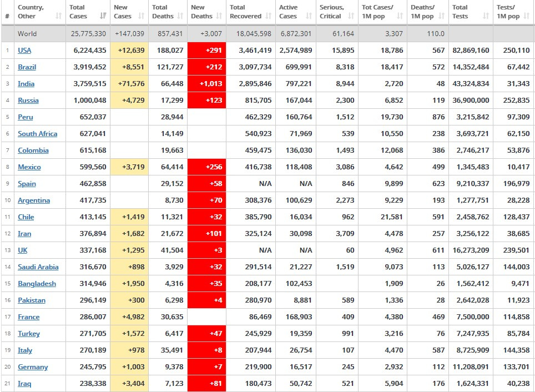Screen dimensions: 535x392
Task: Sort by Tot Cases/1M pop icon
Action: point(400,16)
